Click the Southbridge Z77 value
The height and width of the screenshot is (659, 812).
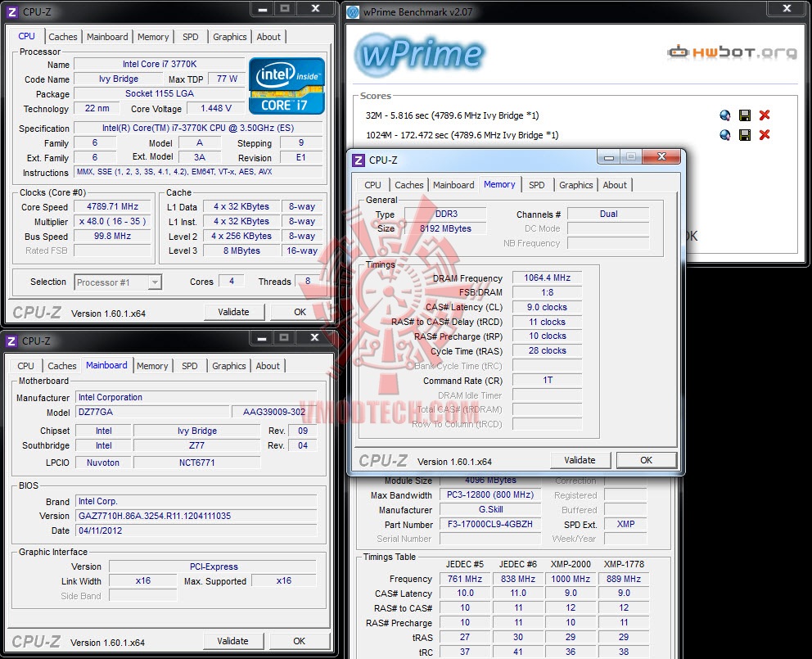point(196,445)
